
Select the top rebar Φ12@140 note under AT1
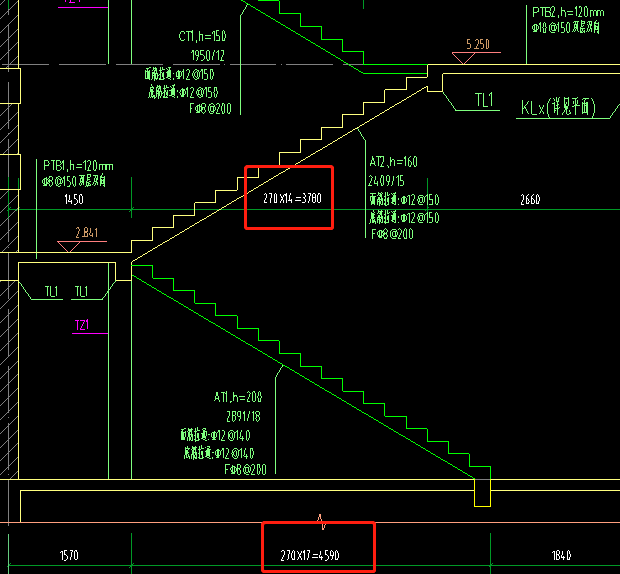pyautogui.click(x=215, y=435)
